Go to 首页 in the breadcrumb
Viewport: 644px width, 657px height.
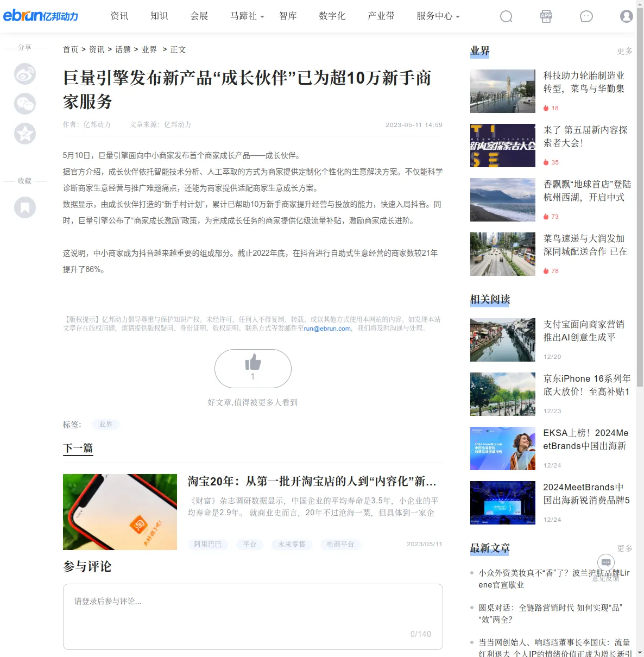tap(71, 49)
